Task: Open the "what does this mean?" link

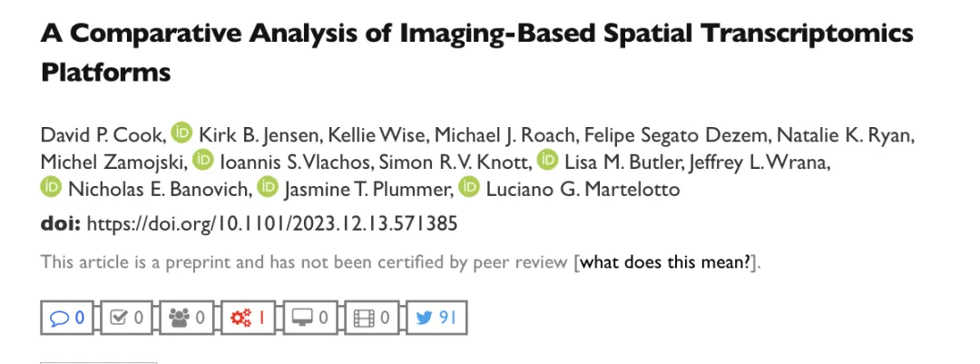Action: (x=667, y=263)
